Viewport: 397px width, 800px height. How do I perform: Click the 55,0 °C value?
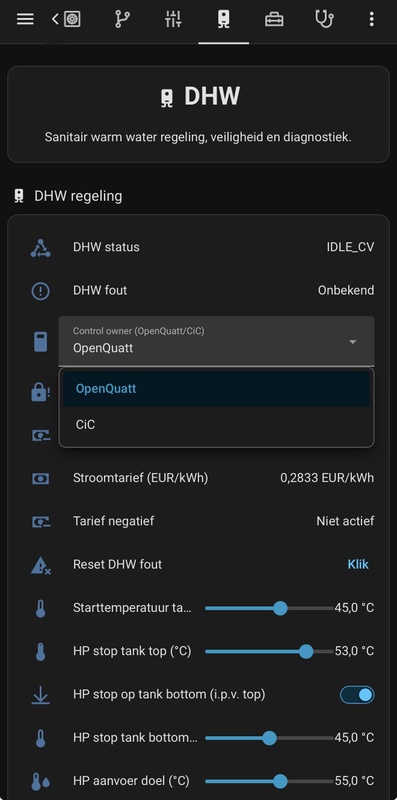click(x=354, y=782)
